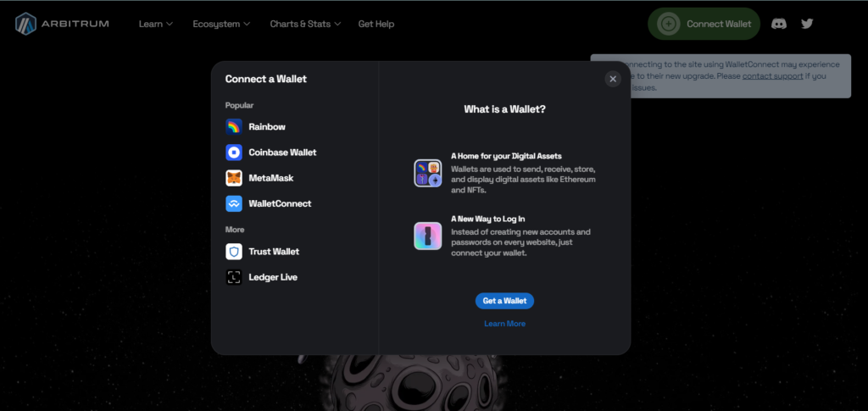This screenshot has width=868, height=411.
Task: Click Connect Wallet button label
Action: pos(719,24)
